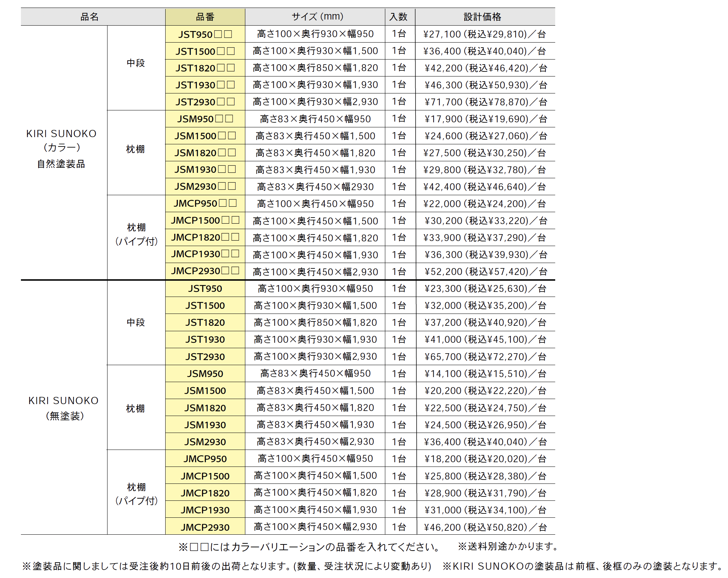728x578 pixels.
Task: Click the 送料別途かかります note
Action: 508,547
